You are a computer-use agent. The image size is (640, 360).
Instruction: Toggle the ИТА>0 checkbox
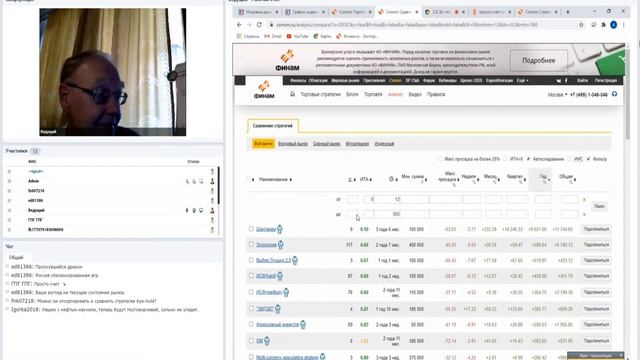[505, 159]
